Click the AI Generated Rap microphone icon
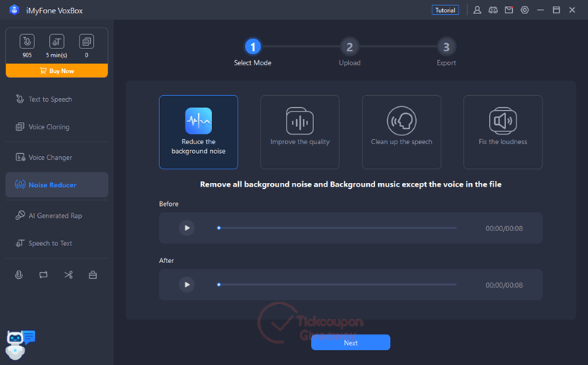 (20, 216)
